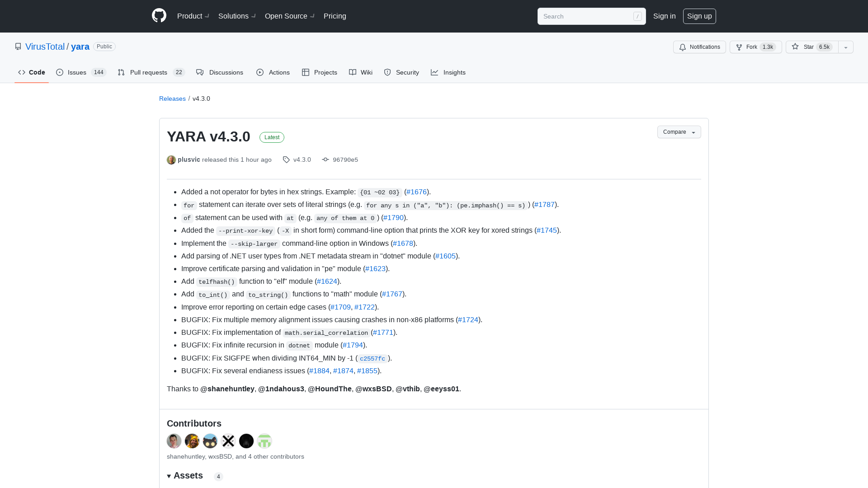
Task: Open commit 96790e5 link
Action: point(345,160)
